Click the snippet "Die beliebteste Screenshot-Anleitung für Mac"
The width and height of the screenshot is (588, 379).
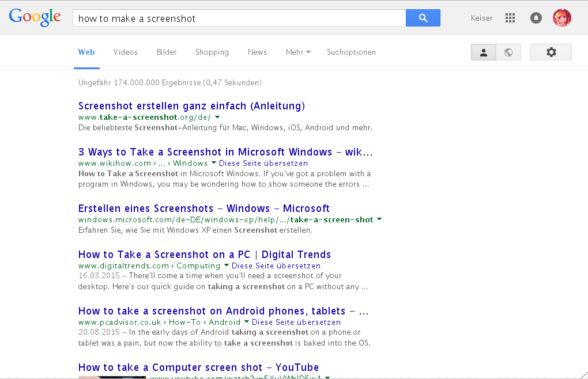[x=225, y=128]
